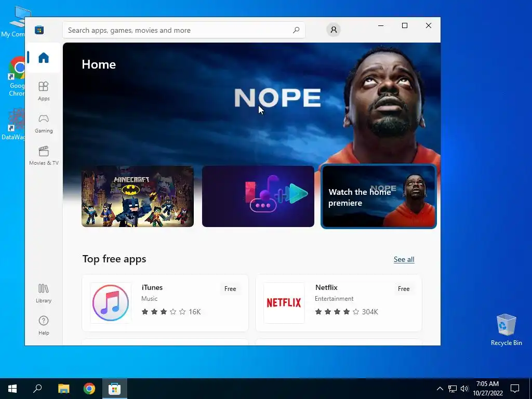This screenshot has width=532, height=399.
Task: Open the user account profile icon
Action: pos(334,30)
